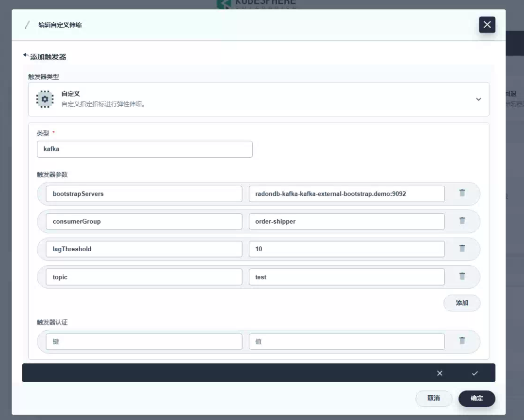Delete the consumerGroup parameter row
Viewport: 524px width, 420px height.
[x=462, y=221]
